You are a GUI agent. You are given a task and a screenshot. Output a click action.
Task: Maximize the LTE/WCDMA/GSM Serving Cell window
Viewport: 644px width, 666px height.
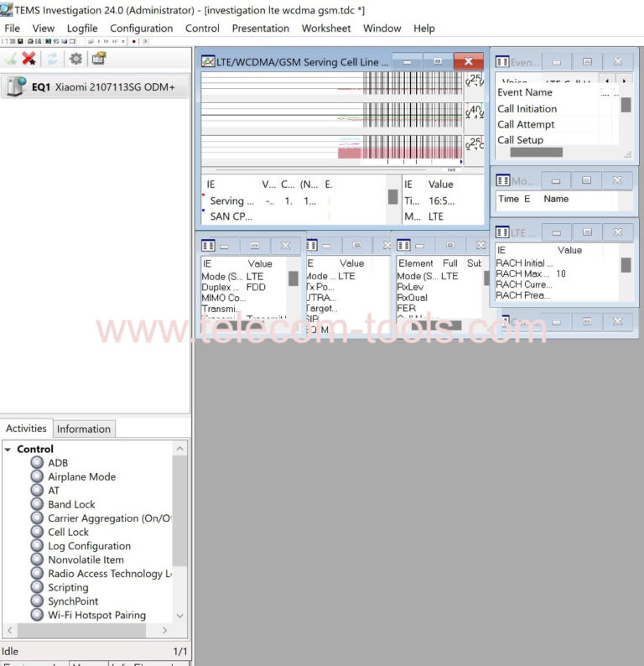(x=437, y=61)
